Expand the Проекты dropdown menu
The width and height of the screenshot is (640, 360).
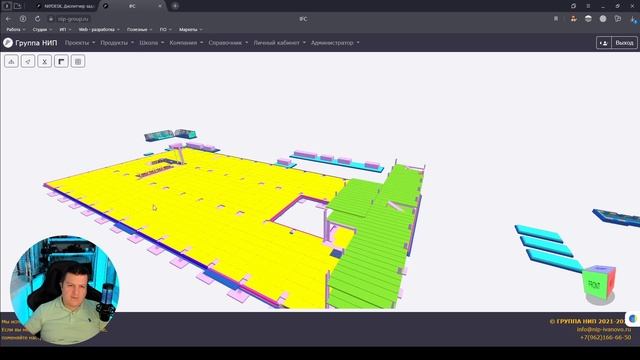pos(80,43)
